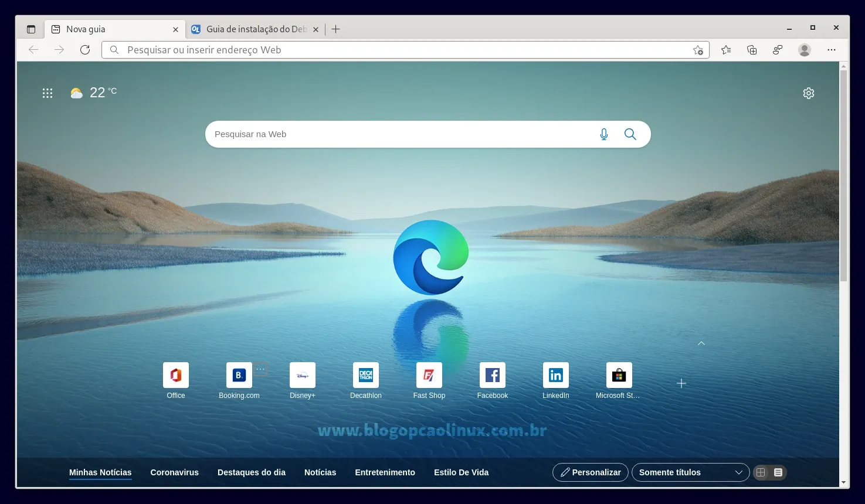
Task: Switch to Guia de instalação do Debian tab
Action: (256, 29)
